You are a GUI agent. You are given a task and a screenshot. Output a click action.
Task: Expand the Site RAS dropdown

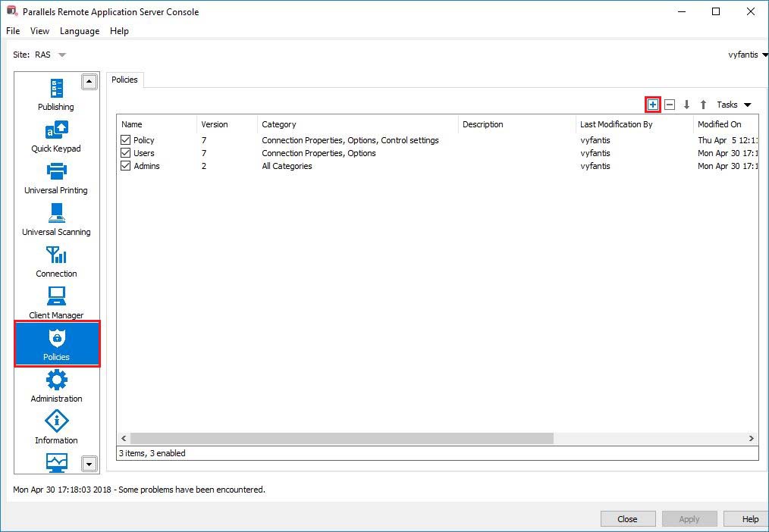[61, 55]
